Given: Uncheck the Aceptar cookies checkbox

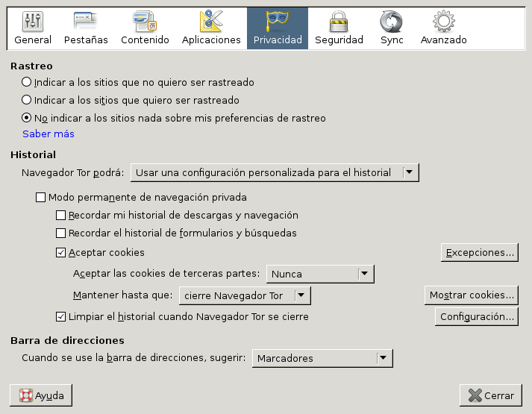Looking at the screenshot, I should pyautogui.click(x=60, y=253).
